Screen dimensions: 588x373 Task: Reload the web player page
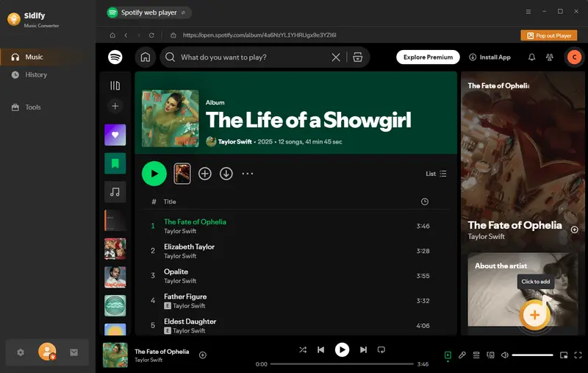[151, 35]
